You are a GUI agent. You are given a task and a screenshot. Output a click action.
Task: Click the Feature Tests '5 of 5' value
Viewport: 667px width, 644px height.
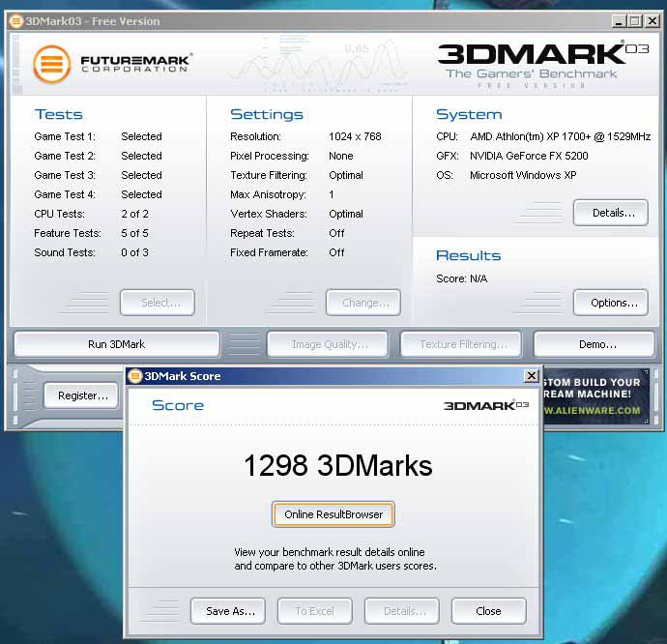tap(134, 233)
